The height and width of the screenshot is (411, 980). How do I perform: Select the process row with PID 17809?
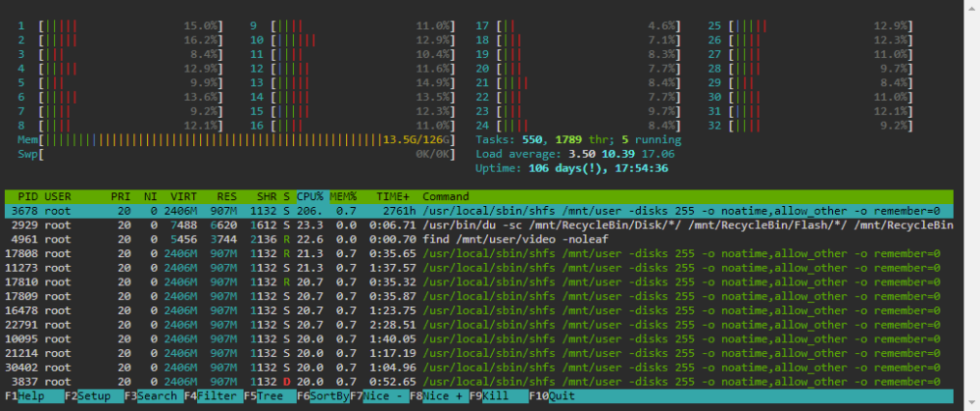click(479, 296)
